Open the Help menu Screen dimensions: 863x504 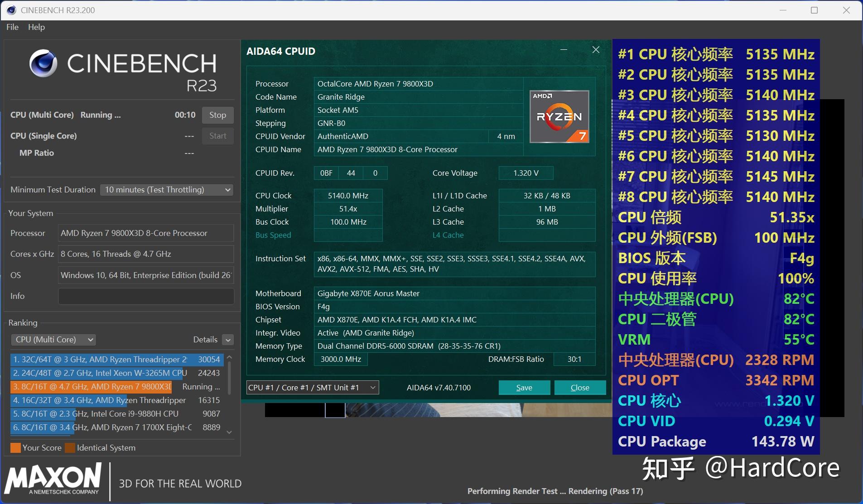[x=36, y=27]
